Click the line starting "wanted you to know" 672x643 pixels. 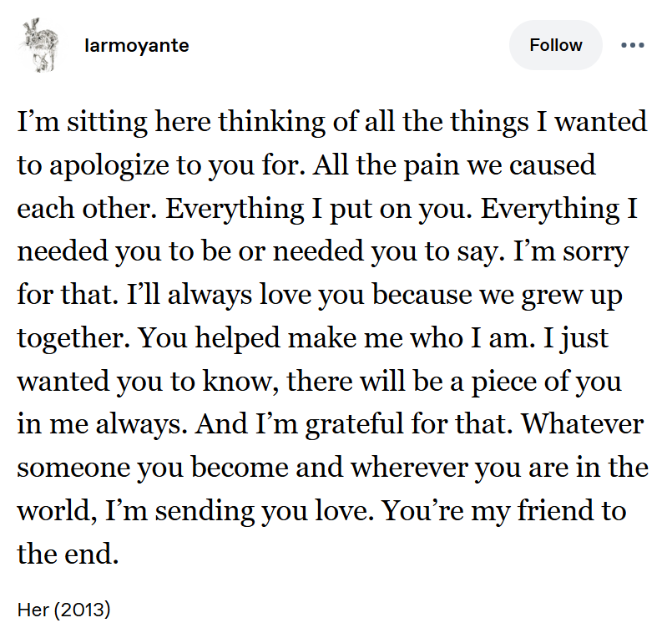(x=319, y=382)
